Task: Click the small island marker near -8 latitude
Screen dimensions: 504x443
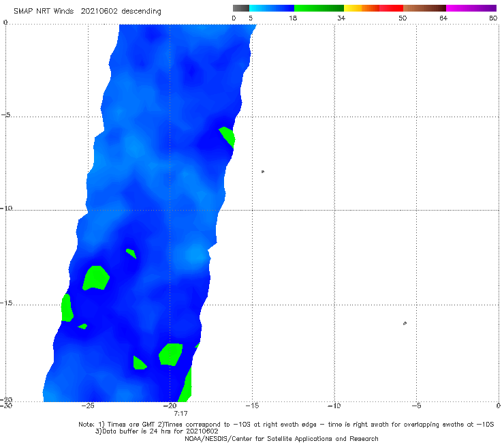Action: click(263, 172)
